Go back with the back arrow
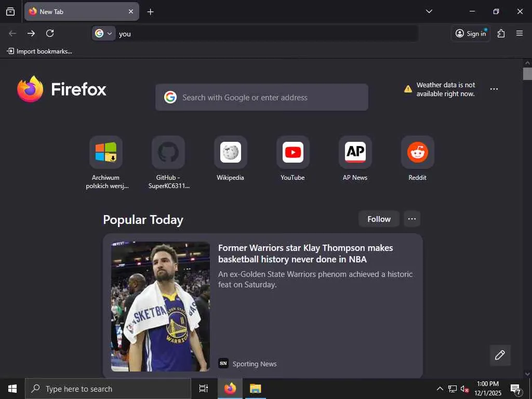This screenshot has width=532, height=399. click(12, 33)
